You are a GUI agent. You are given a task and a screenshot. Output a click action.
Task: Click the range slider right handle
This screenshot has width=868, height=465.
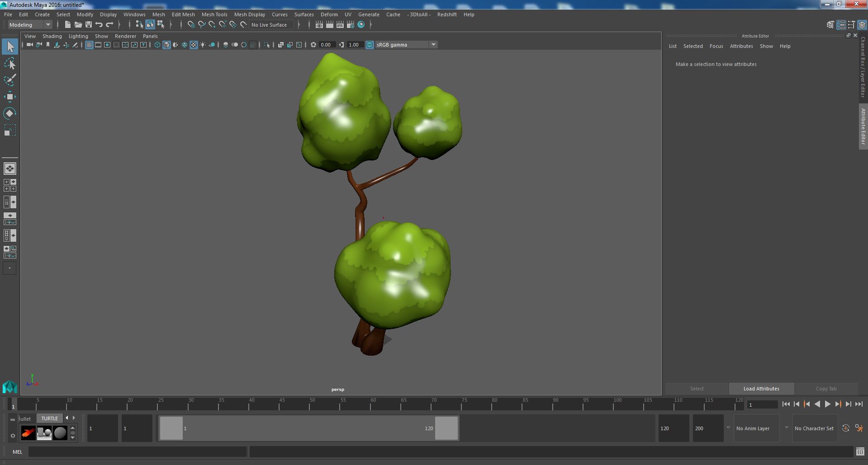pyautogui.click(x=446, y=428)
